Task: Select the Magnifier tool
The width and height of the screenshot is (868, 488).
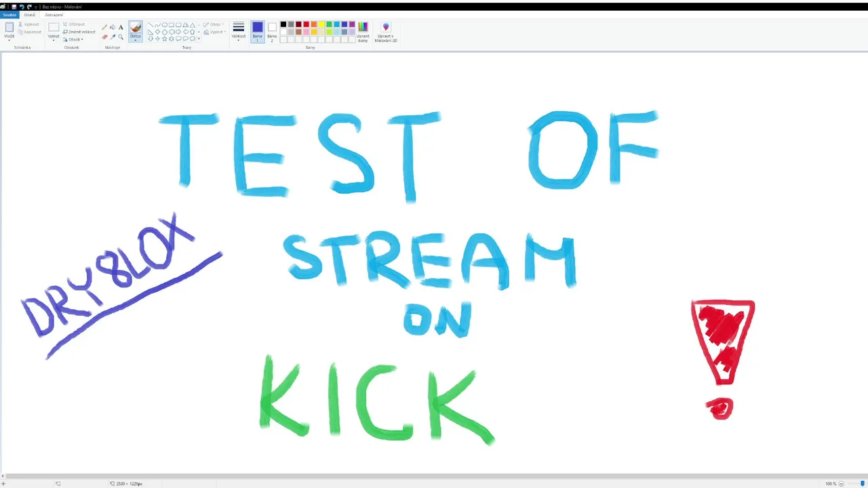Action: 121,37
